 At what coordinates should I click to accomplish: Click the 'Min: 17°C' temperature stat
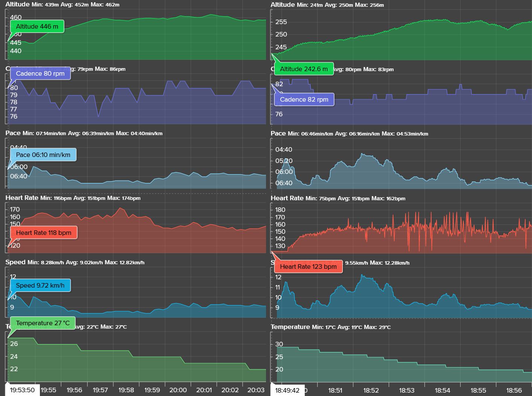(x=324, y=327)
